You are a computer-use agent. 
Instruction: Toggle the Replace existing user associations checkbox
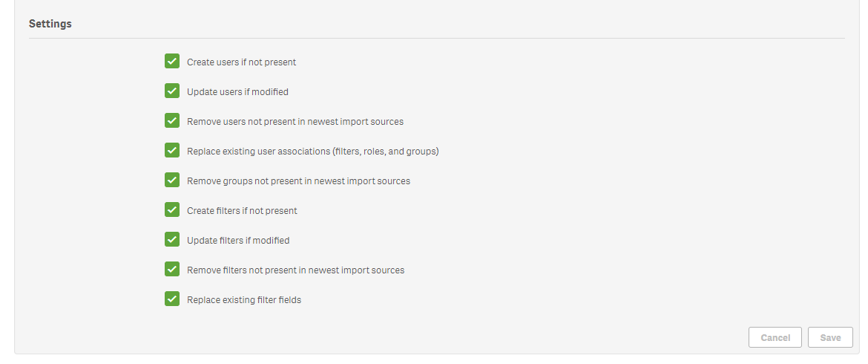[172, 151]
